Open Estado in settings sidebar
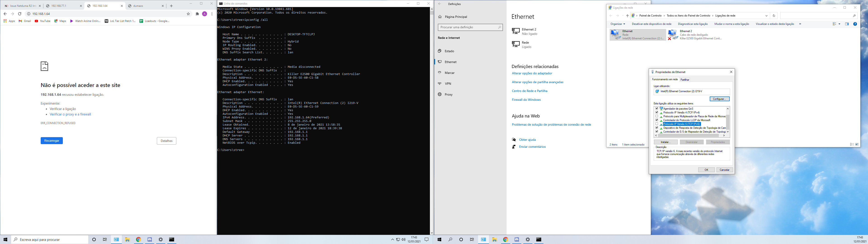This screenshot has height=244, width=868. pos(450,51)
